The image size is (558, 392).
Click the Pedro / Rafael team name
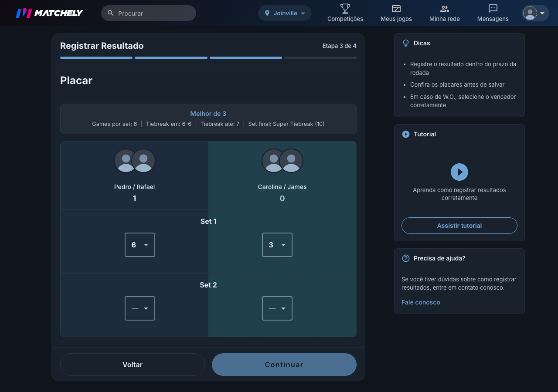[x=135, y=187]
